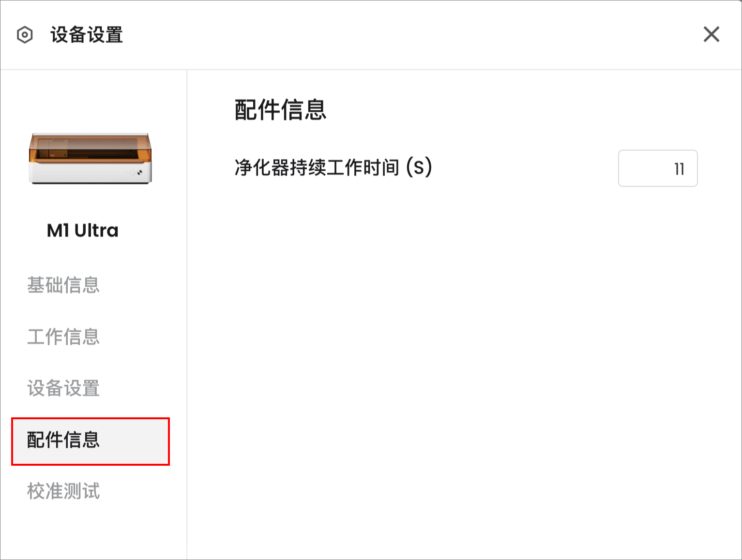The width and height of the screenshot is (742, 560).
Task: Click the empty area below the purifier setting
Action: [465, 368]
